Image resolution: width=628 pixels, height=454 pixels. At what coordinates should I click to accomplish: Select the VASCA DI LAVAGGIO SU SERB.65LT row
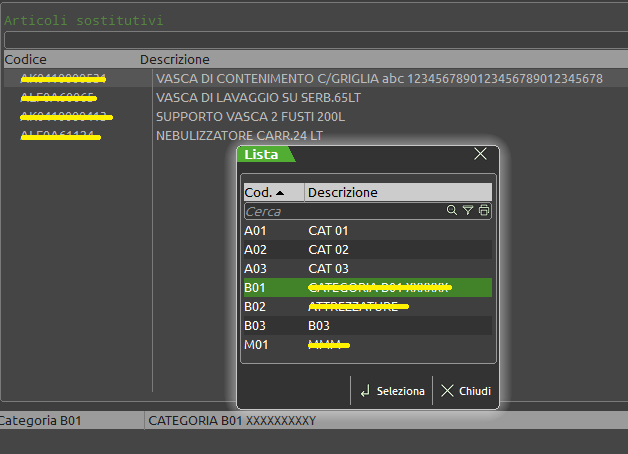point(250,98)
